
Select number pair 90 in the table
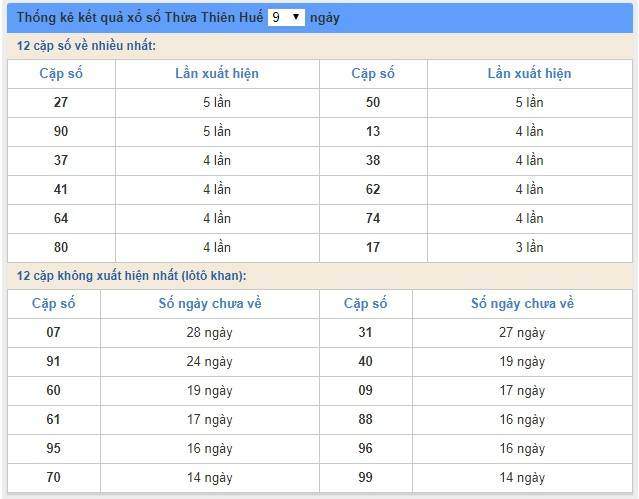(x=61, y=131)
